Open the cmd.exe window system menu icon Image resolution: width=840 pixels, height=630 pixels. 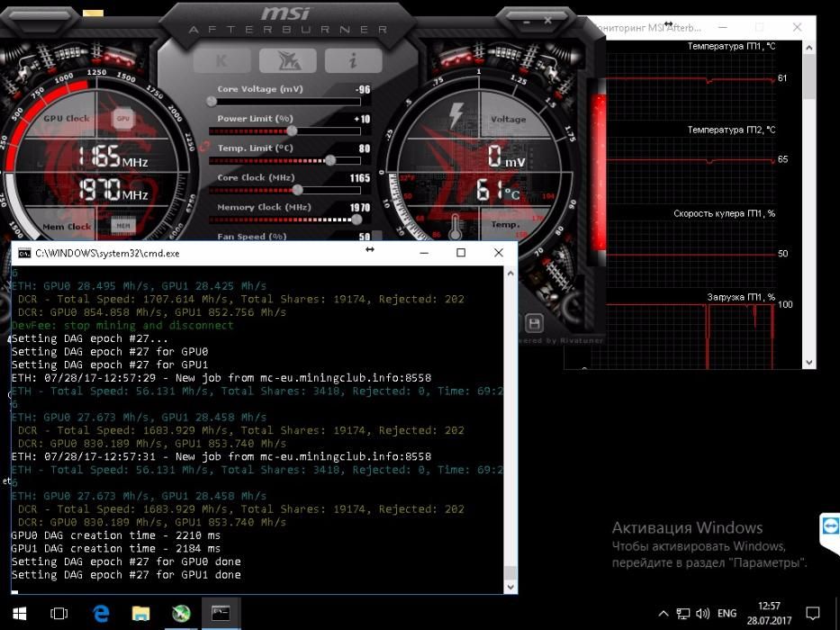coord(24,254)
